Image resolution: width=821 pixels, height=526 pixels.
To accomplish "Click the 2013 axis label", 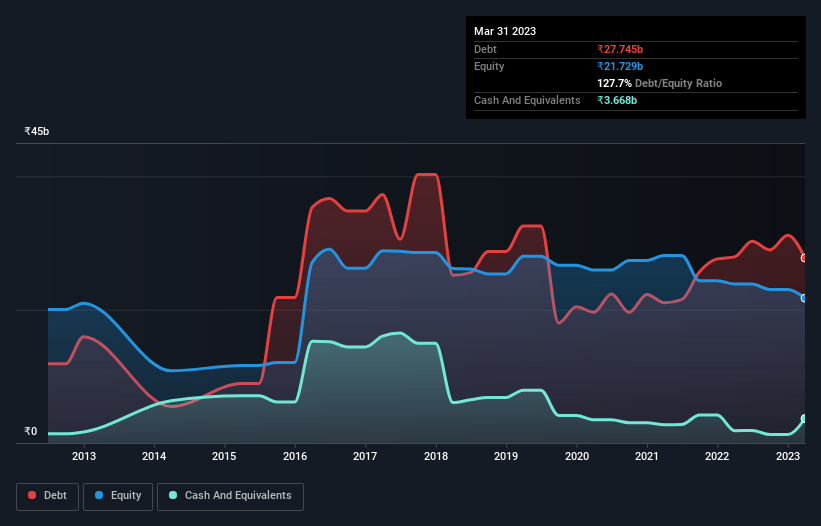I will tap(84, 456).
